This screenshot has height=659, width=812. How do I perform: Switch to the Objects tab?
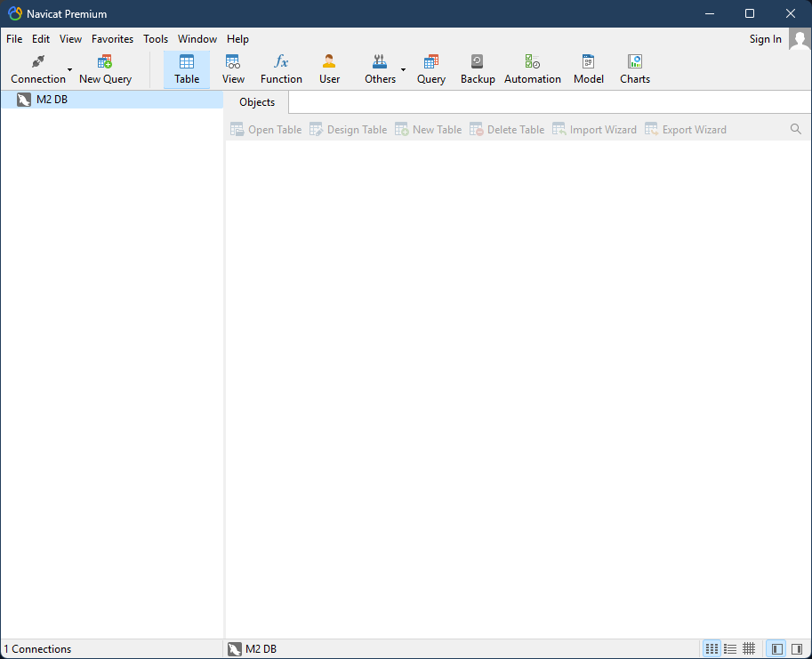(257, 102)
